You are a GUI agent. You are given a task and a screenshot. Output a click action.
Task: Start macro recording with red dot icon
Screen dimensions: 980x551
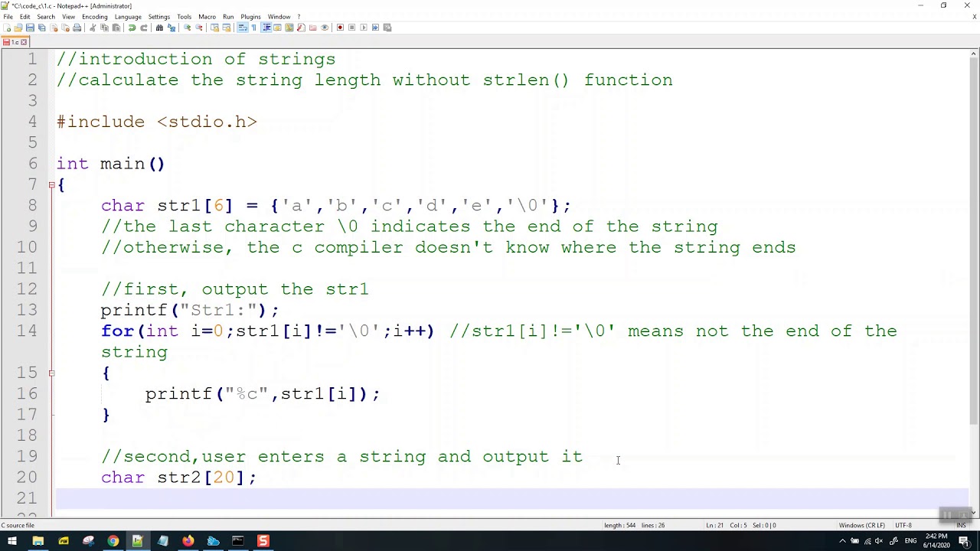pyautogui.click(x=340, y=28)
